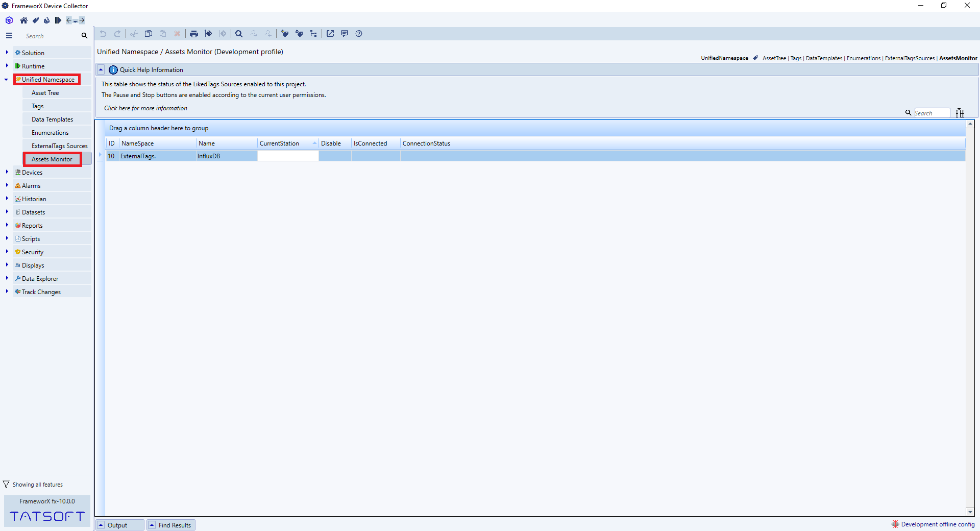Click the tree hierarchy toolbar icon

click(313, 34)
